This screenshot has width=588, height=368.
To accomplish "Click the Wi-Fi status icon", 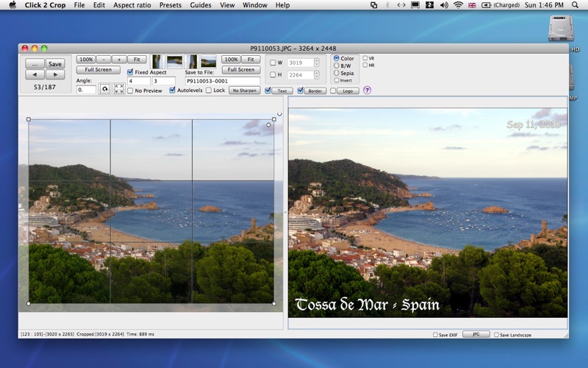I will [458, 5].
